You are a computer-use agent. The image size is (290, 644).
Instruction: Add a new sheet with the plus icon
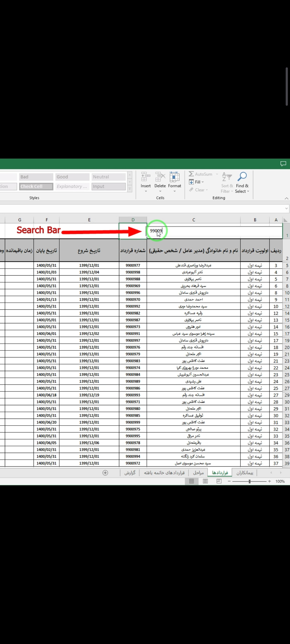tap(105, 473)
